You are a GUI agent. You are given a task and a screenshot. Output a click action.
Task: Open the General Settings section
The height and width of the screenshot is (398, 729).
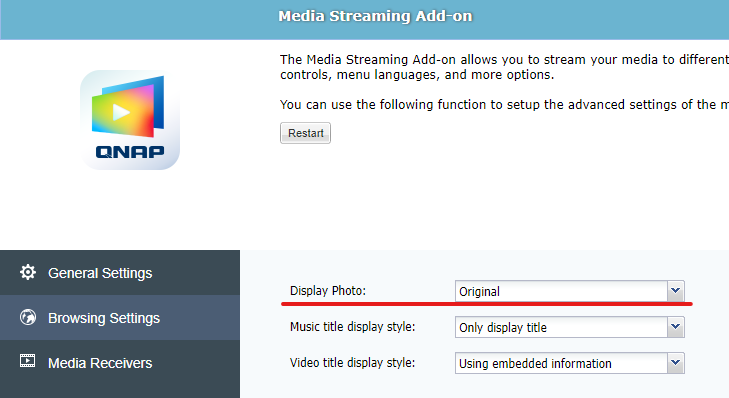120,273
